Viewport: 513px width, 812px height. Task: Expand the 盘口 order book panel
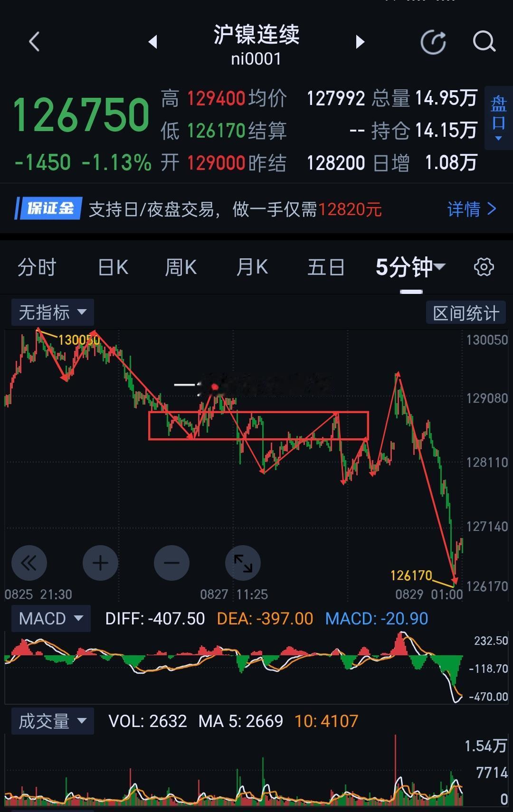pyautogui.click(x=498, y=118)
